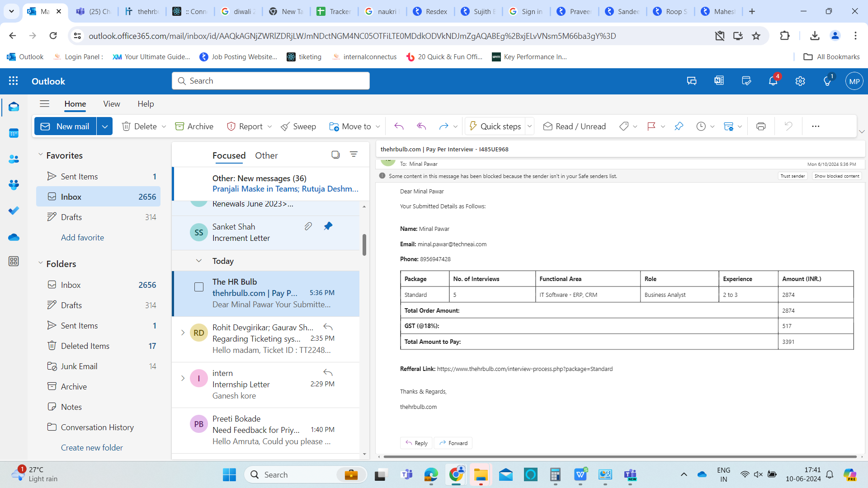Click the Print icon in the toolbar
The height and width of the screenshot is (488, 868).
761,127
